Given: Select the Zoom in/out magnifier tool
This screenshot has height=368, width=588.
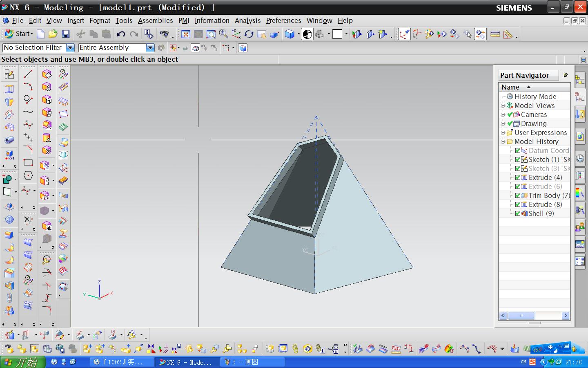Looking at the screenshot, I should (223, 34).
